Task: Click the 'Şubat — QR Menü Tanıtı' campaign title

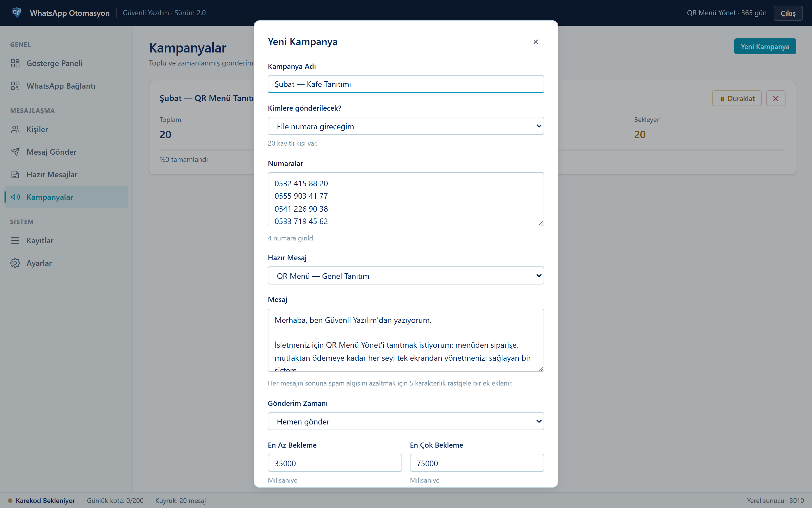Action: click(207, 98)
